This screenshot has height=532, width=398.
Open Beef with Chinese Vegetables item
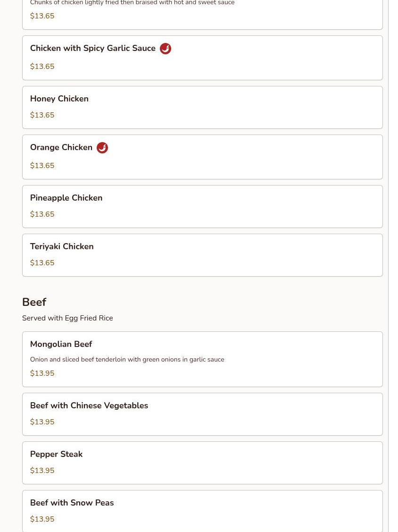pos(202,414)
